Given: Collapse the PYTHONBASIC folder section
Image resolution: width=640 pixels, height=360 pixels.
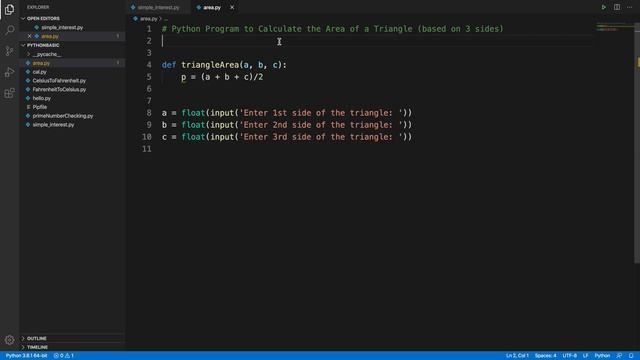Looking at the screenshot, I should coord(43,45).
